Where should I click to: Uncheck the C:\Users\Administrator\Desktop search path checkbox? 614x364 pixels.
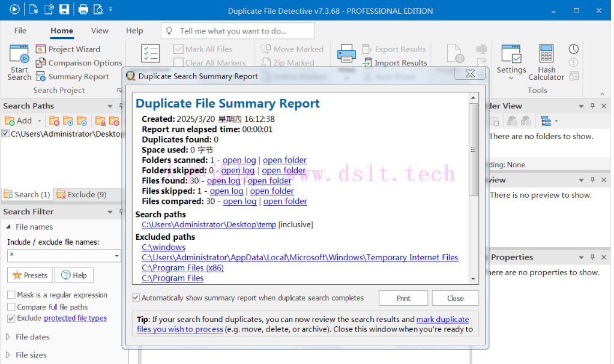tap(5, 134)
